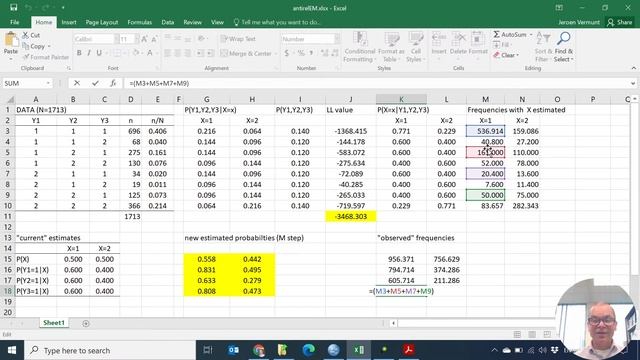Click inside the formula bar text
This screenshot has height=360, width=640.
(x=159, y=83)
